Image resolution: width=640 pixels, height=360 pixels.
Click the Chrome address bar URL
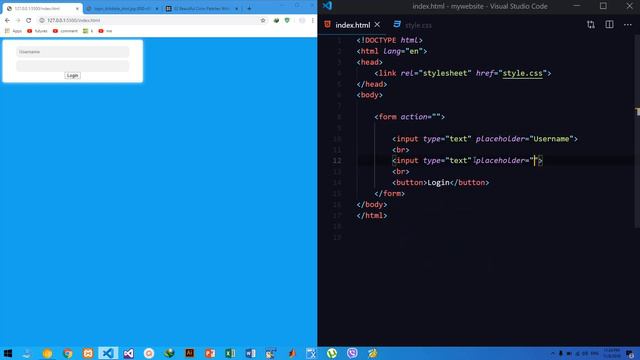coord(73,20)
